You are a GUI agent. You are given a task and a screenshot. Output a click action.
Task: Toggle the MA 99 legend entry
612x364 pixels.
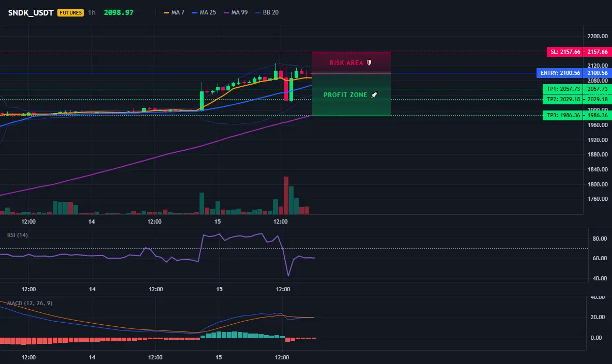point(236,12)
